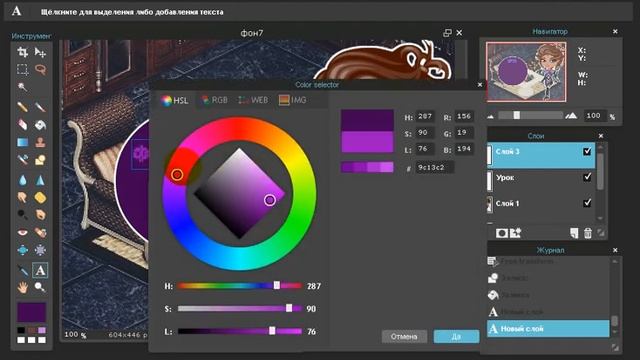
Task: Switch to the WEB color tab
Action: click(x=253, y=100)
